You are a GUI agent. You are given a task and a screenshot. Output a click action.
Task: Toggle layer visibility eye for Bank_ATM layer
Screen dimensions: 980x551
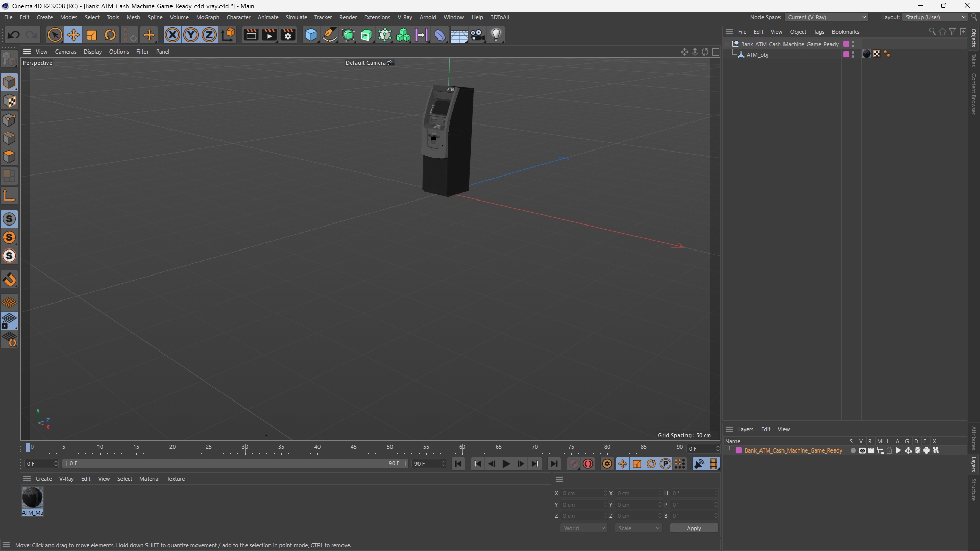862,450
